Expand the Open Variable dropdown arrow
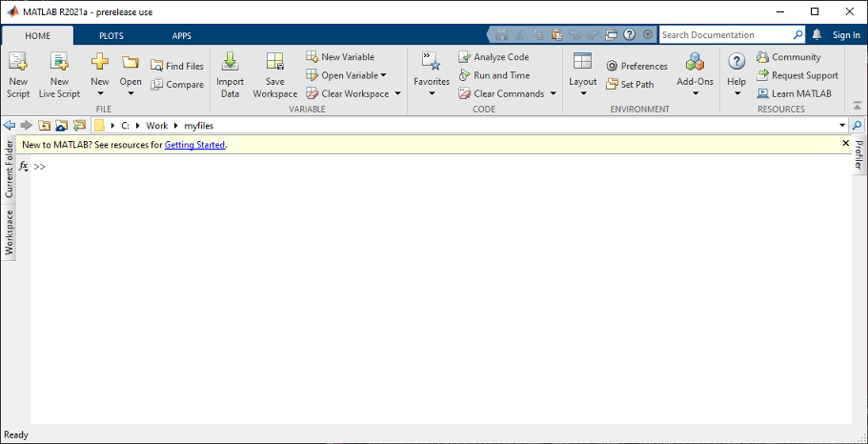Image resolution: width=868 pixels, height=444 pixels. (x=384, y=75)
